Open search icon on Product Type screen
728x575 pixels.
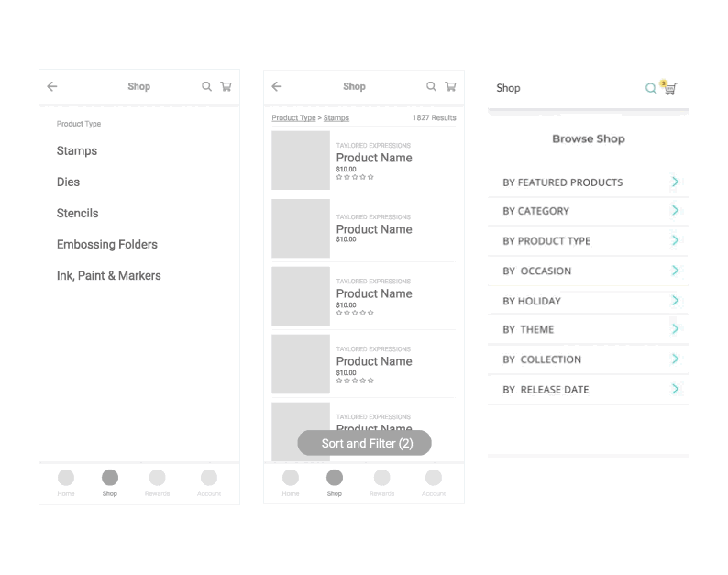206,86
